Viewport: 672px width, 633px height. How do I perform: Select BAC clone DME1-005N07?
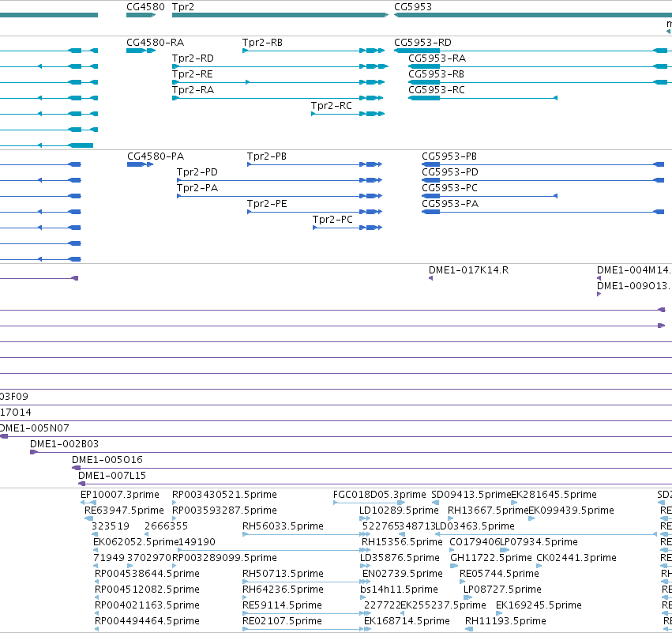click(x=34, y=428)
